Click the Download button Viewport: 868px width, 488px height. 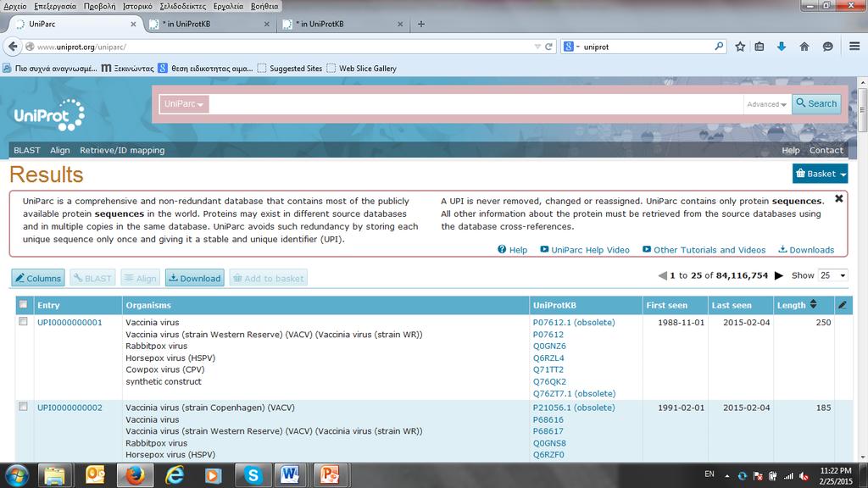coord(195,278)
